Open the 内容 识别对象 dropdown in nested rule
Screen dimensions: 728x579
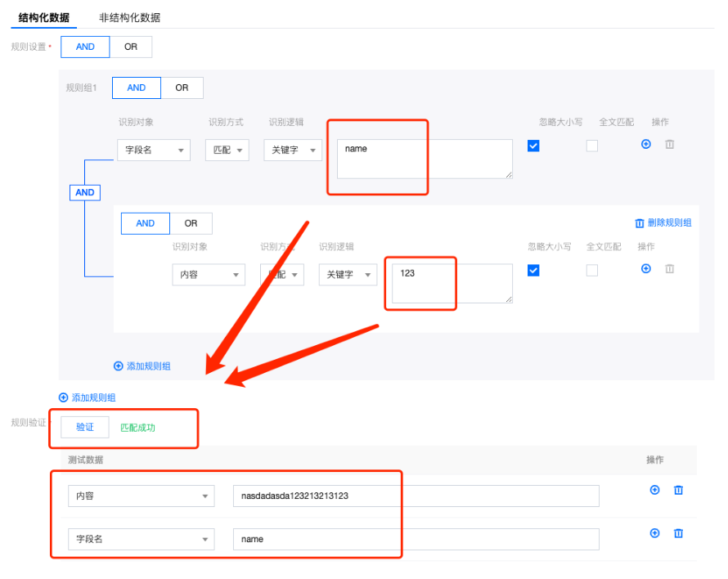tap(209, 275)
